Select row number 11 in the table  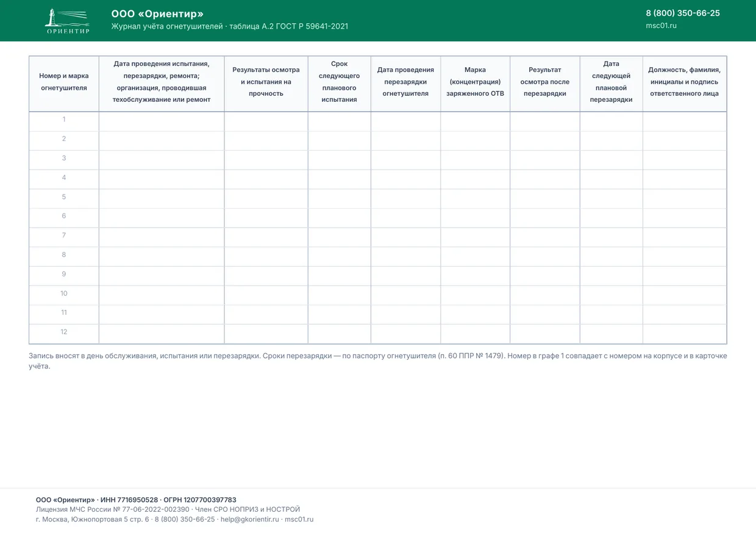[378, 315]
